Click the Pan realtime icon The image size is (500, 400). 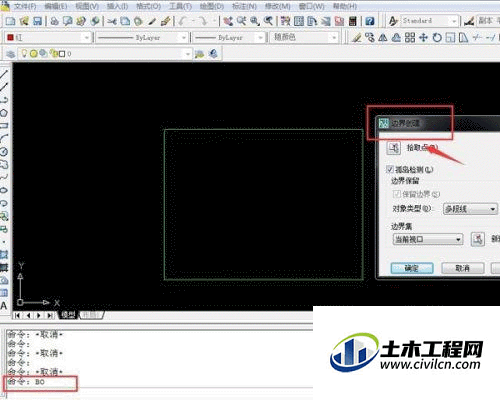pyautogui.click(x=228, y=21)
